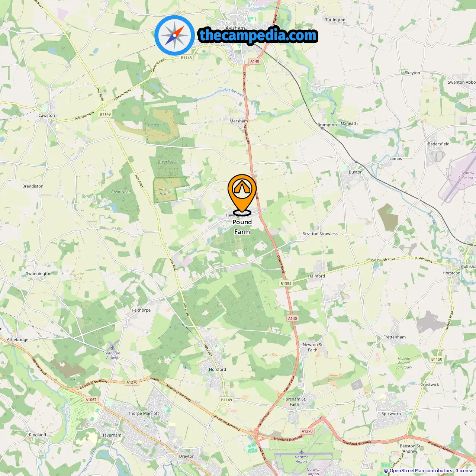Click the A140 road shield near Aylsham

pyautogui.click(x=255, y=61)
